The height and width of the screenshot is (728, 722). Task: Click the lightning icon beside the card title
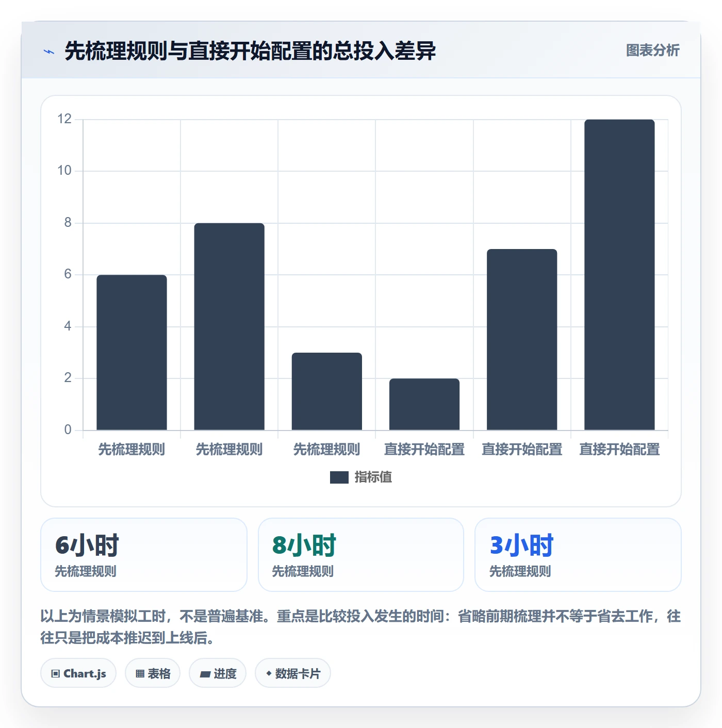49,52
